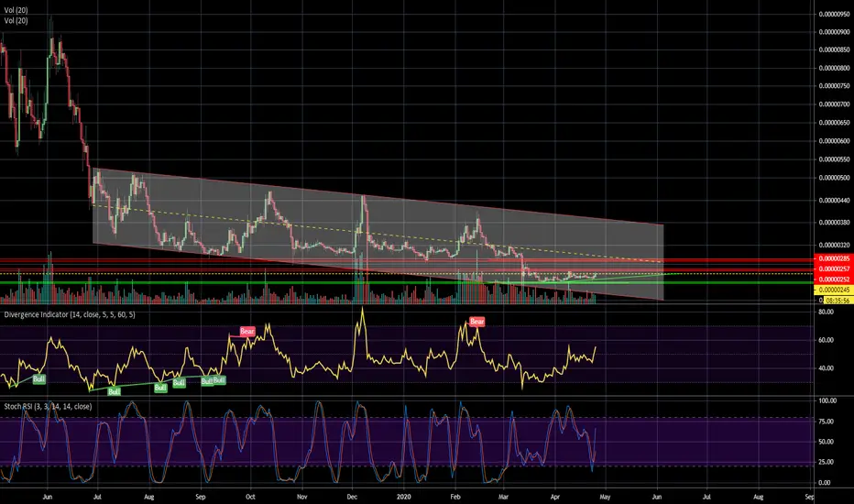Click the 0.00000600 price axis value
Screen dimensions: 854x504
click(x=835, y=141)
